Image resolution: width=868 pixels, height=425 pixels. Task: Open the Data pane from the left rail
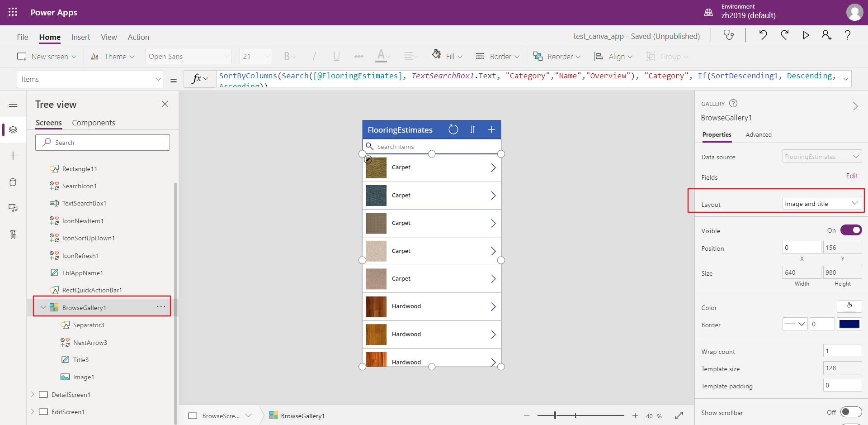coord(13,182)
